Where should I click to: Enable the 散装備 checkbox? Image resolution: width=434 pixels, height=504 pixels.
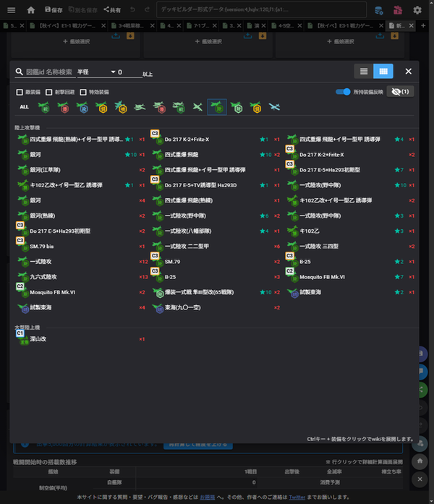pos(20,93)
